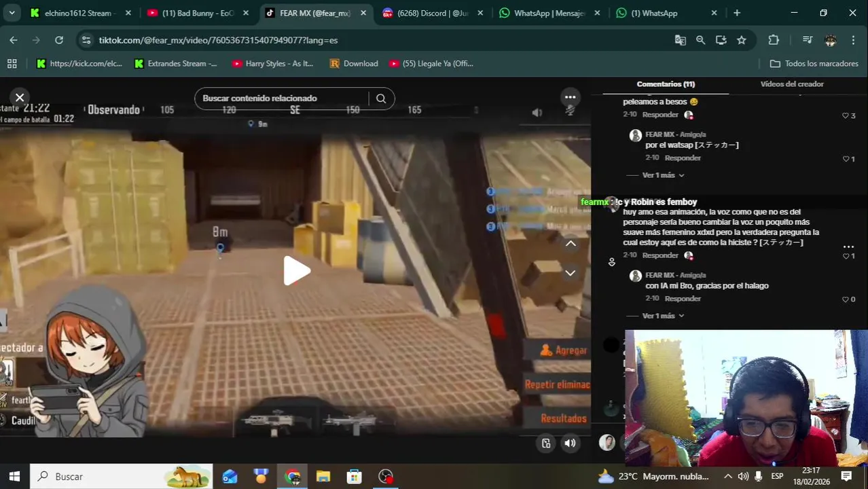Open the OBS Studio taskbar icon

click(x=386, y=476)
